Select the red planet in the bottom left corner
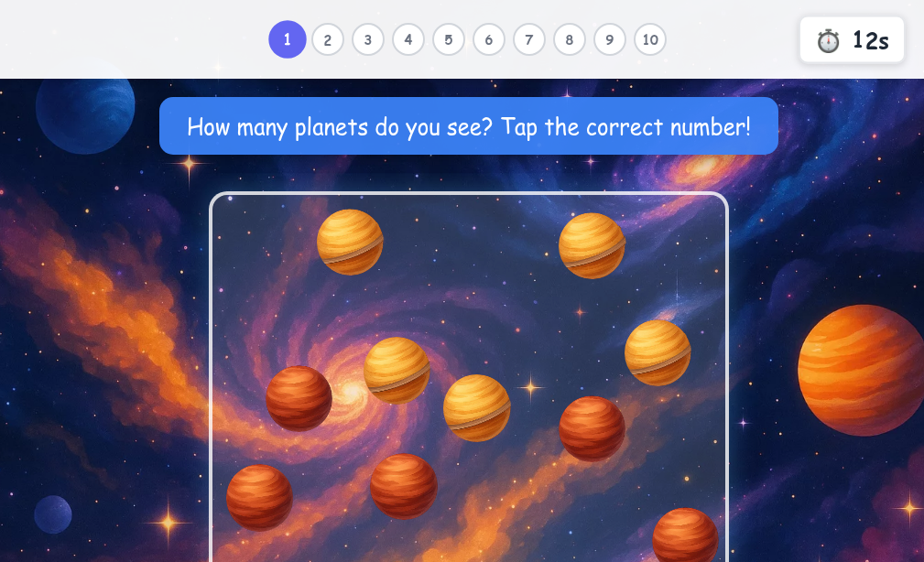The height and width of the screenshot is (562, 924). point(259,497)
